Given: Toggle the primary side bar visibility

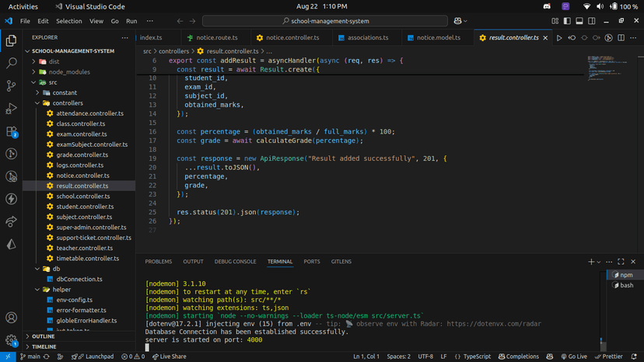Looking at the screenshot, I should (568, 21).
